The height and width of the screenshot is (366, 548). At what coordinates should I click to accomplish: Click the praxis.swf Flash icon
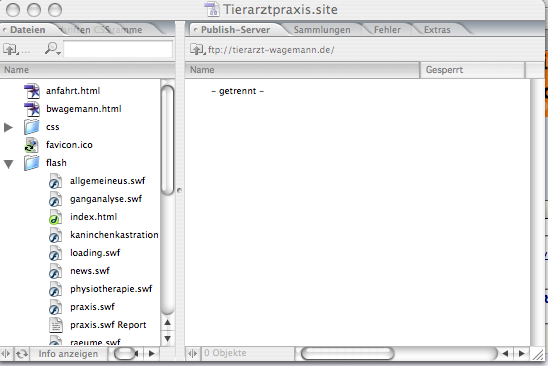point(55,307)
